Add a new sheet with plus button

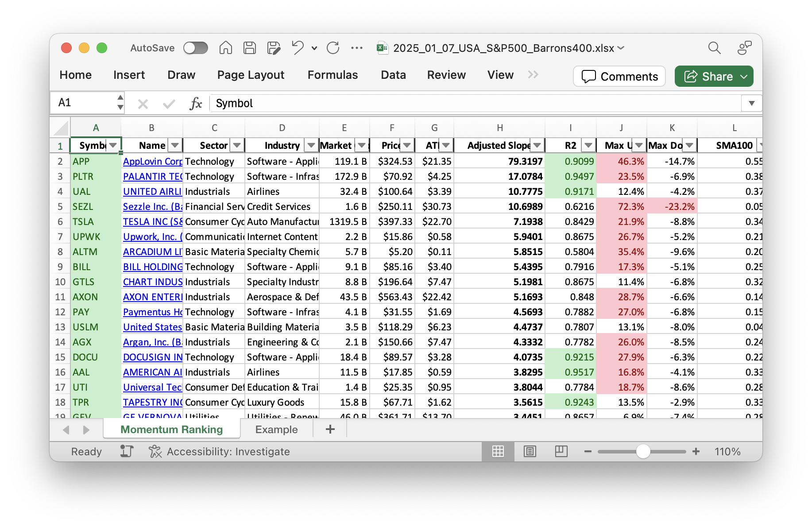point(330,429)
